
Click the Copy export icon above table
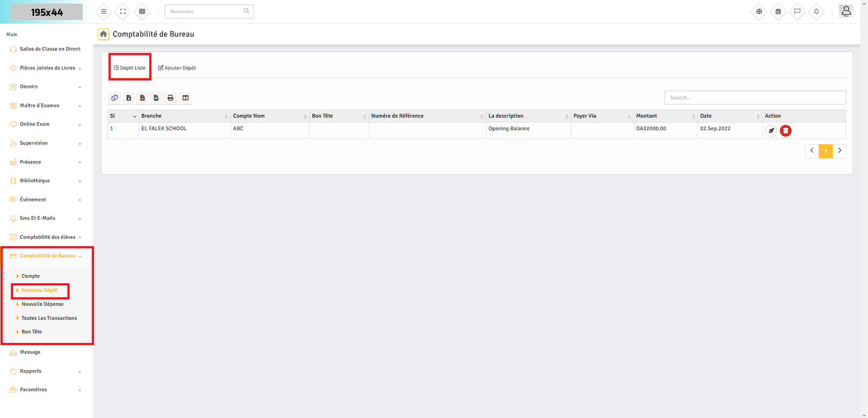coord(114,98)
